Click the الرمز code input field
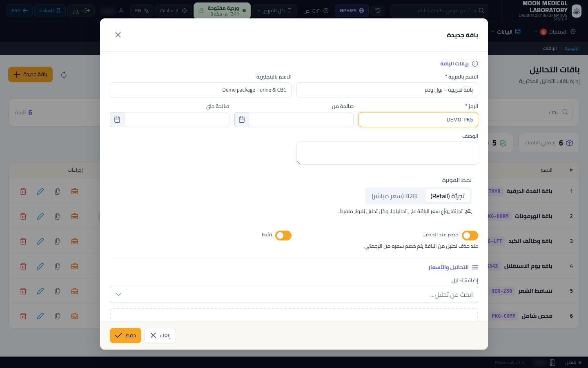Screen dimensions: 588x368 [x=418, y=120]
